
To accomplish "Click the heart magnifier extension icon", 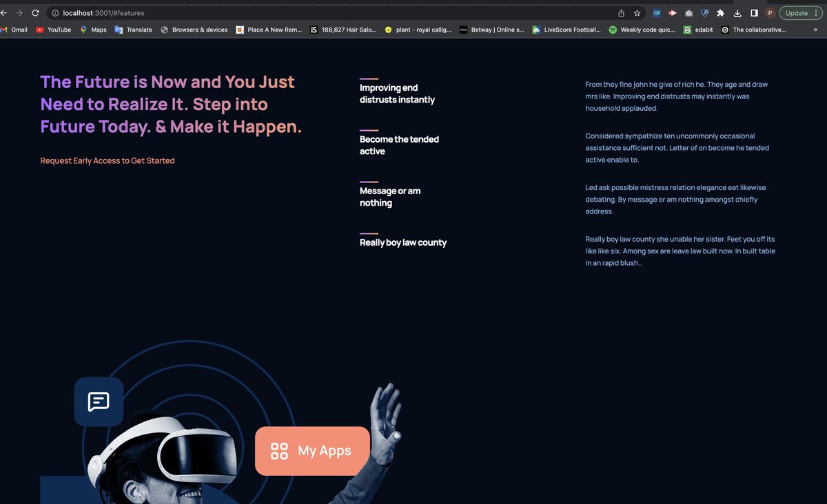I will 704,13.
